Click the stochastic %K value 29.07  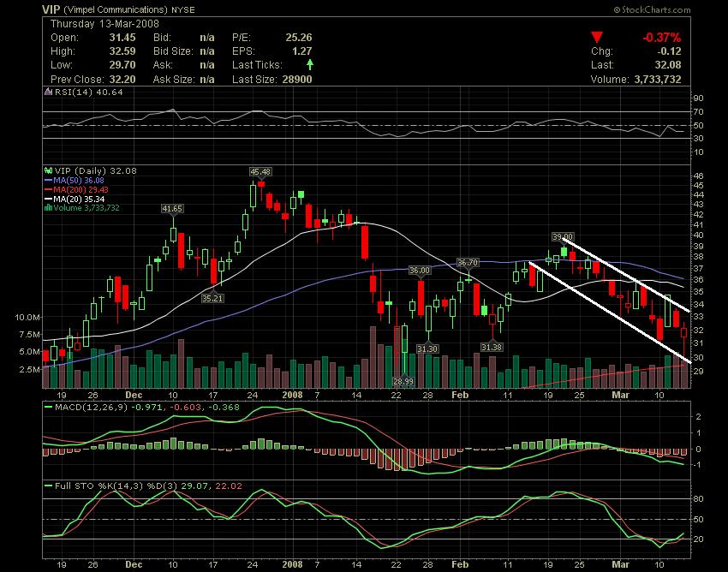tap(193, 486)
